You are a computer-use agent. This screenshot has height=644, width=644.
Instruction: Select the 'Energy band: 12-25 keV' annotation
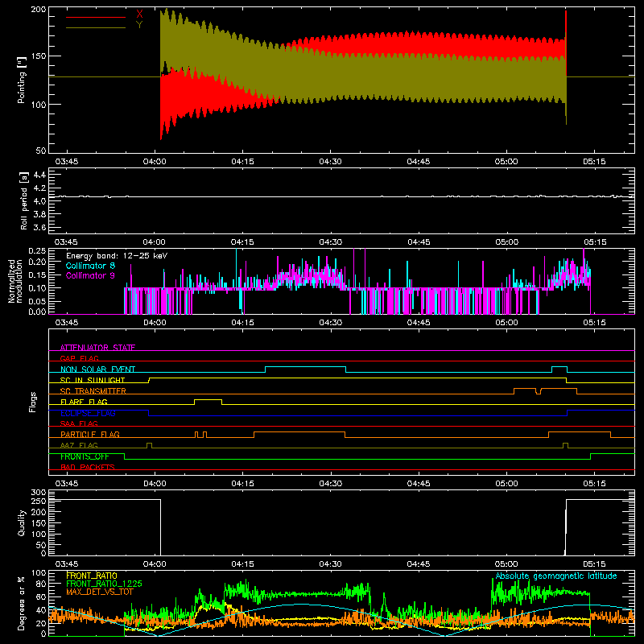click(117, 256)
